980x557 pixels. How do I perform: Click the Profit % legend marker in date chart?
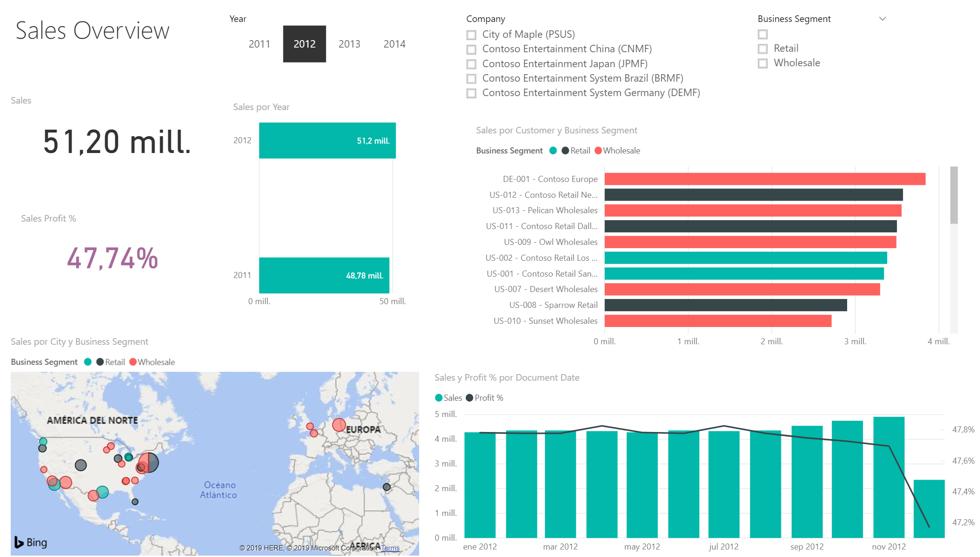pyautogui.click(x=469, y=398)
